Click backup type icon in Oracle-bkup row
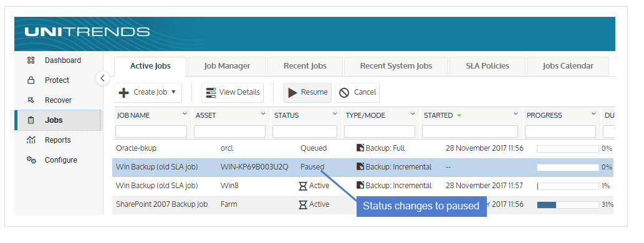Screen dimensions: 644x243 coord(360,148)
